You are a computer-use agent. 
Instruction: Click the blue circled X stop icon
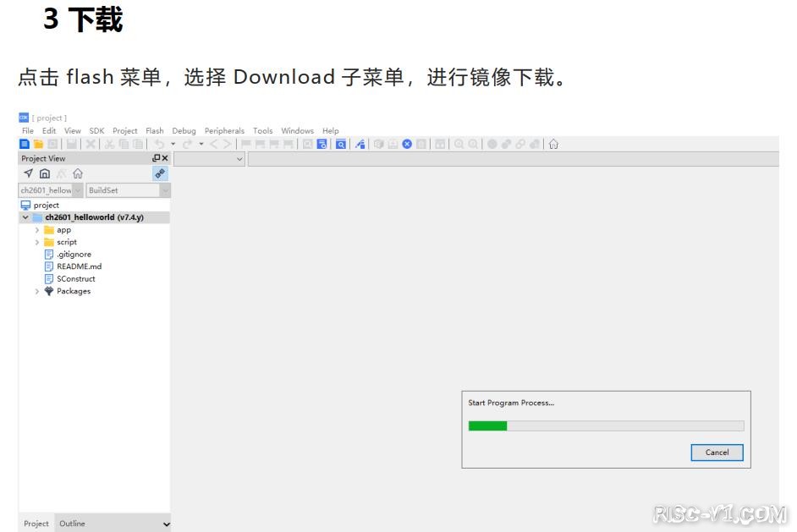(x=407, y=145)
